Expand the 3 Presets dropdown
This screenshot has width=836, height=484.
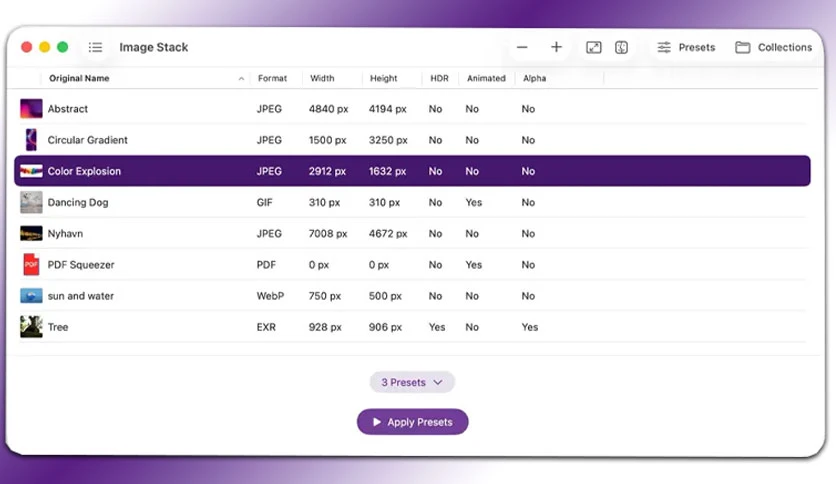412,382
